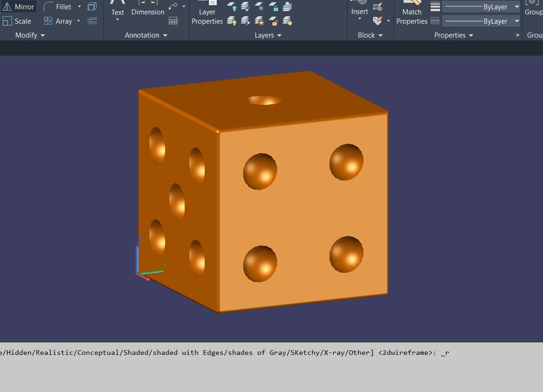Open the upper ByLayer lineweight dropdown
The height and width of the screenshot is (392, 543).
(517, 7)
